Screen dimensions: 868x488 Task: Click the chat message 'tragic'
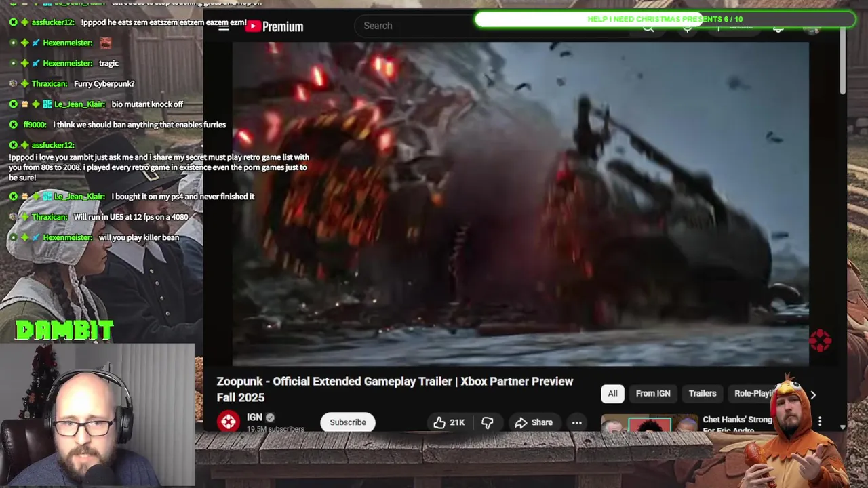(x=108, y=63)
